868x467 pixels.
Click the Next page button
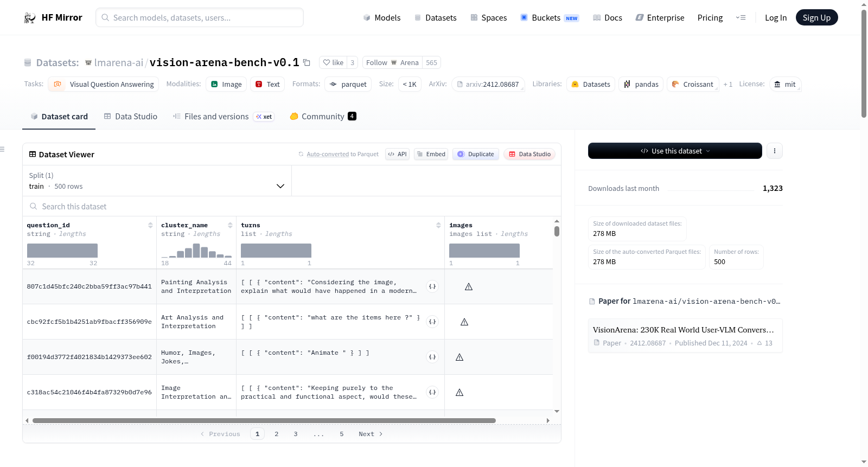[x=371, y=434]
